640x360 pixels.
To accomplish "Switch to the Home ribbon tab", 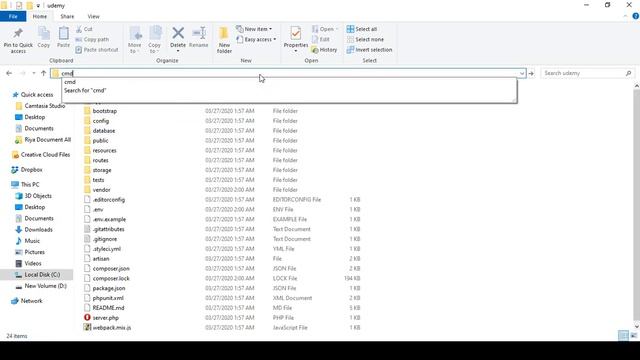I will click(x=40, y=16).
